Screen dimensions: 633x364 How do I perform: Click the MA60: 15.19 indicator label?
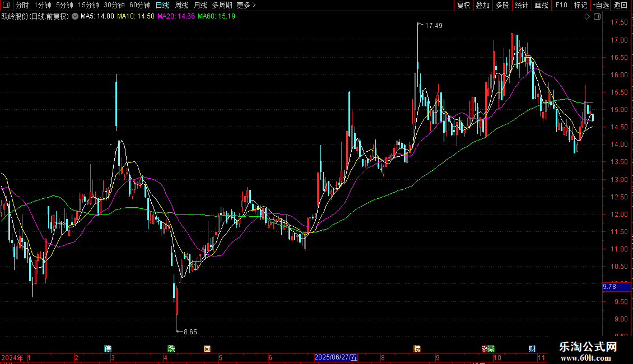pos(216,16)
